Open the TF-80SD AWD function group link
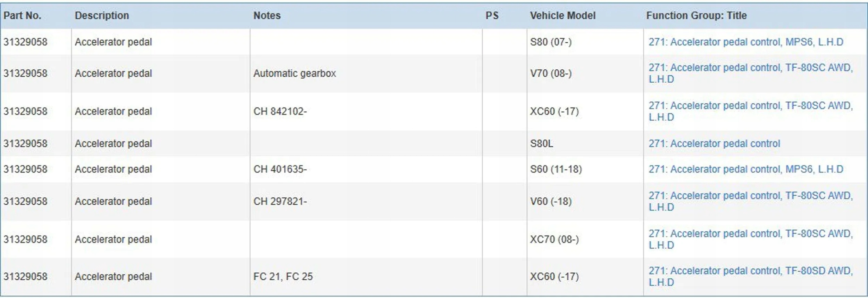Screen dimensions: 868x298 point(750,271)
